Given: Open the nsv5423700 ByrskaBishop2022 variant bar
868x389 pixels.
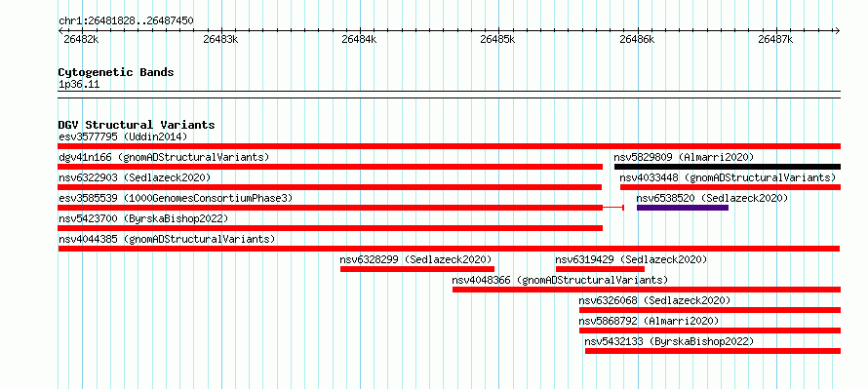Looking at the screenshot, I should pyautogui.click(x=330, y=228).
